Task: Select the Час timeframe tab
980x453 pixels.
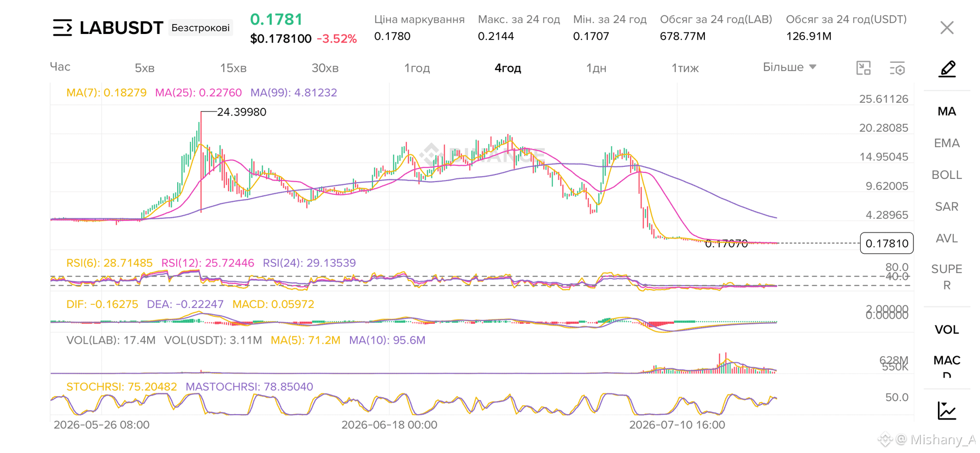Action: click(60, 67)
